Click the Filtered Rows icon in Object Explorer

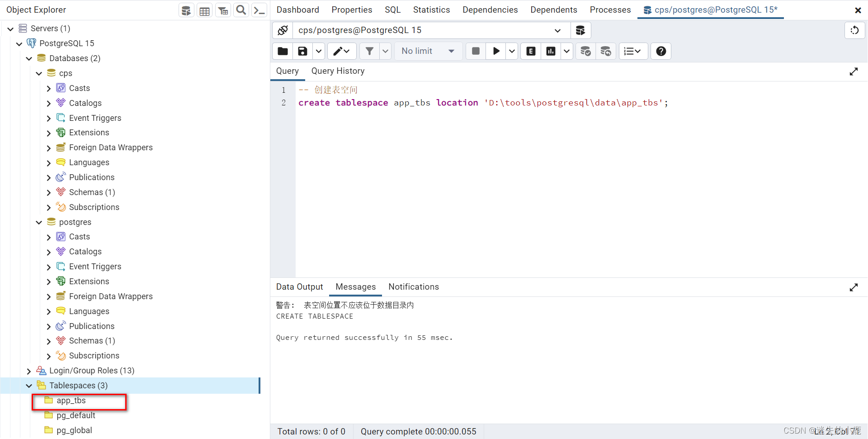223,10
